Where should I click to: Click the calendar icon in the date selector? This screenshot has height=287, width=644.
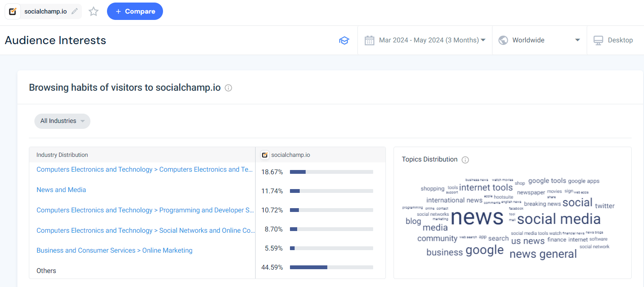click(x=369, y=40)
